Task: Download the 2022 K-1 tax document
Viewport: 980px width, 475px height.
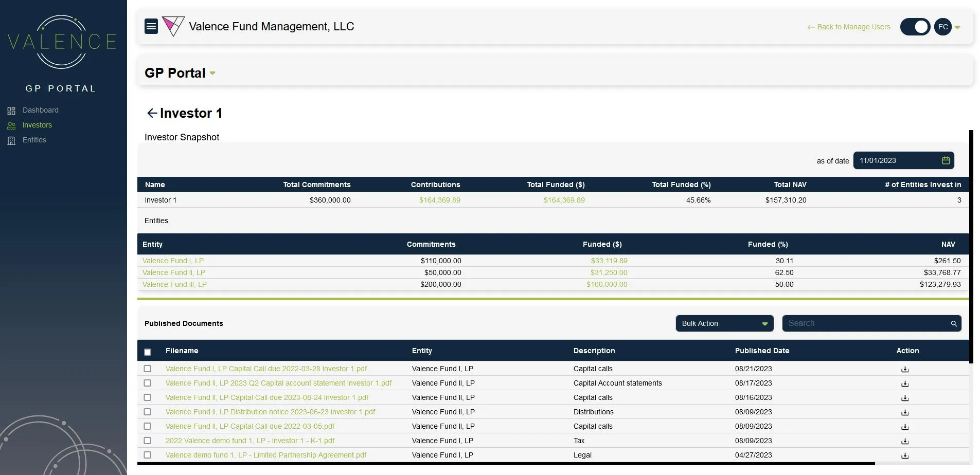Action: [x=904, y=441]
